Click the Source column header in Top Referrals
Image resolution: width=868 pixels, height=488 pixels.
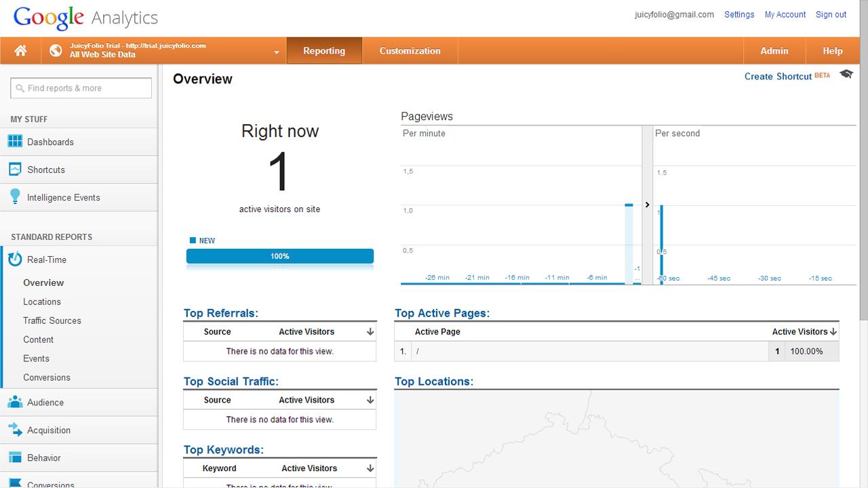(217, 331)
